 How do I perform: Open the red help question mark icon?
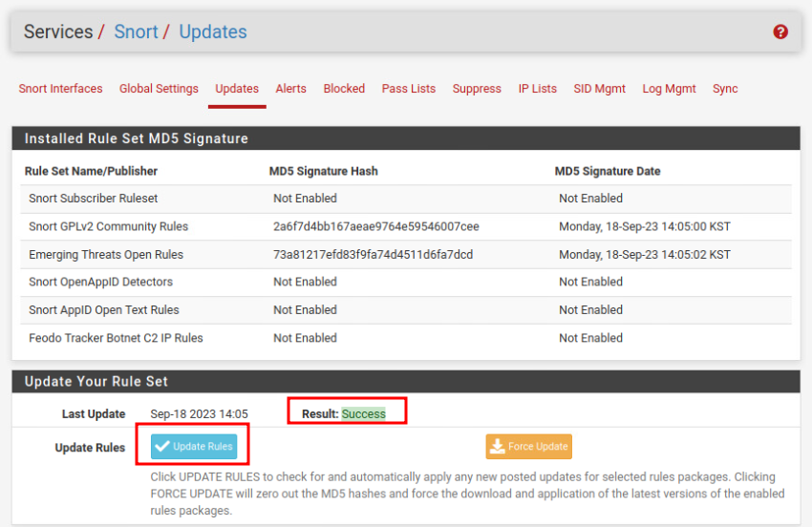[x=780, y=32]
